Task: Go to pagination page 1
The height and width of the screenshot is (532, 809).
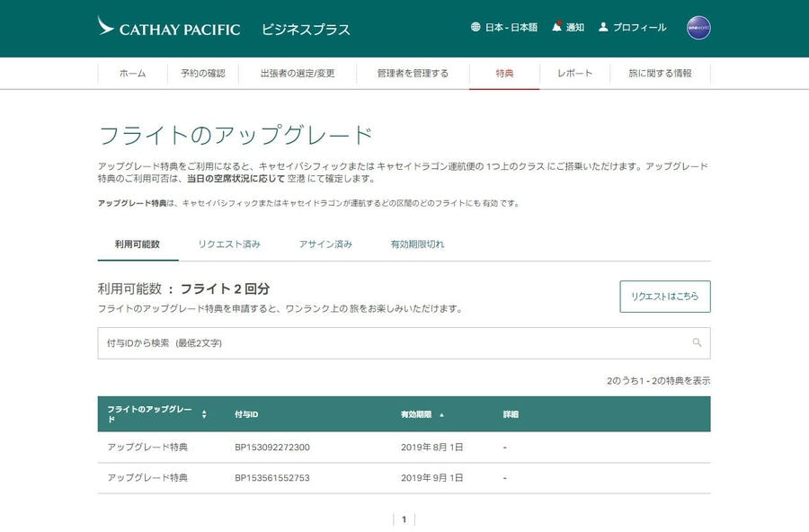Action: point(404,519)
